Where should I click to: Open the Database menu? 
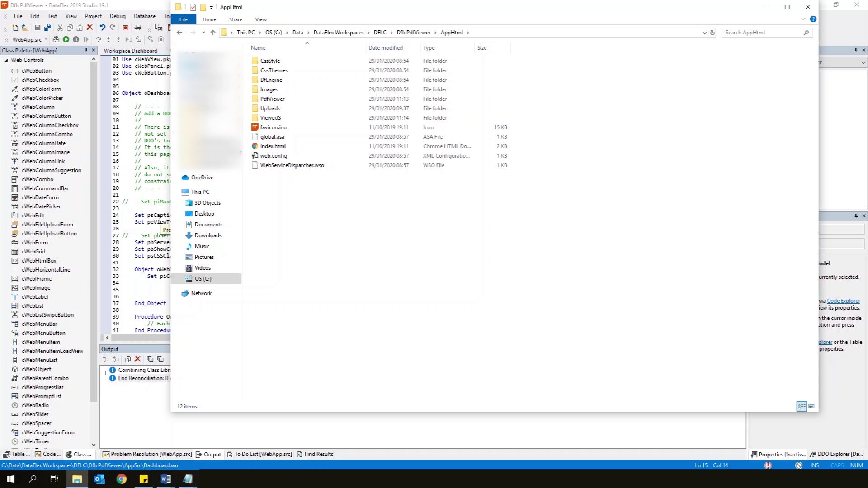145,16
